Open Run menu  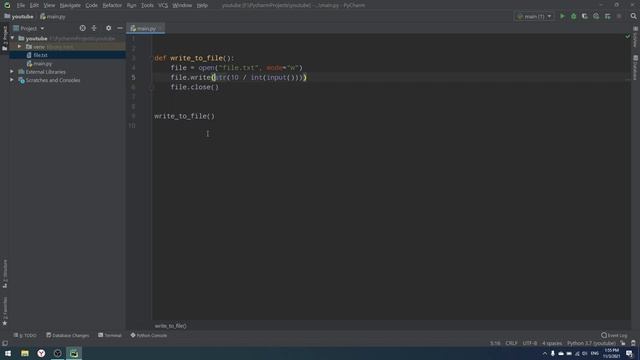point(131,5)
